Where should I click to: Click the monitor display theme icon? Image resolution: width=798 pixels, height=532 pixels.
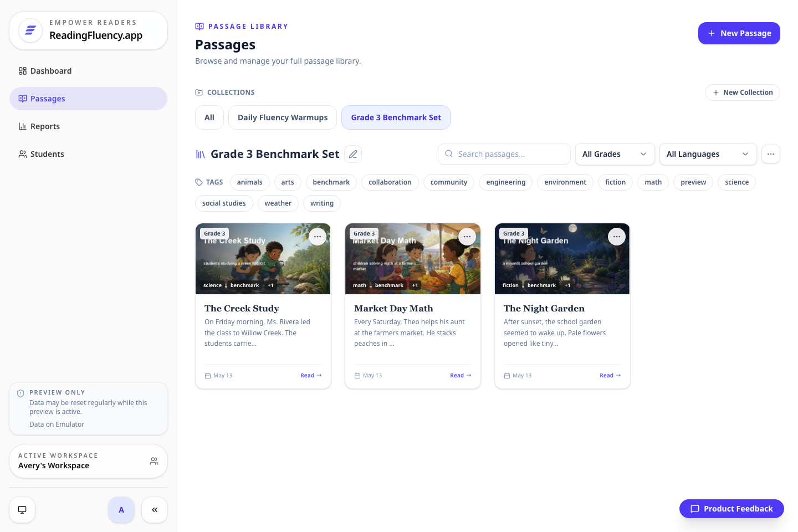click(x=22, y=510)
